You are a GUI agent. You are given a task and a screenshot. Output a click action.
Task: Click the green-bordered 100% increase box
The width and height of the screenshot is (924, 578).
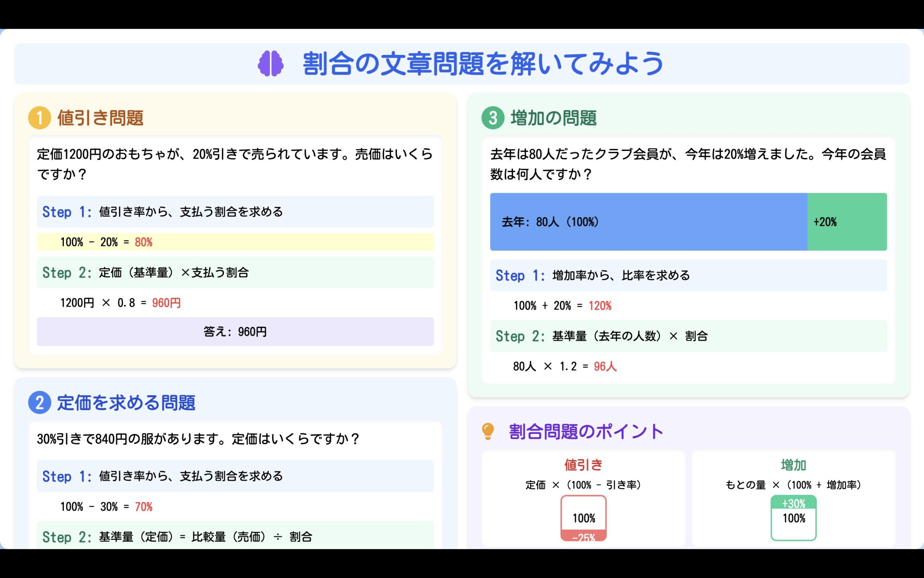pos(793,518)
